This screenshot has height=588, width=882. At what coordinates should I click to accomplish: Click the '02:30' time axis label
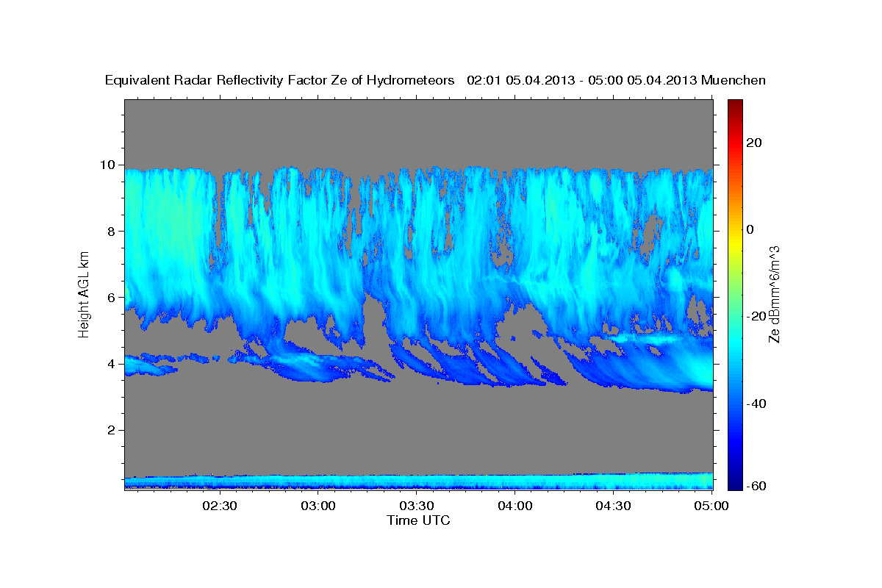[x=220, y=506]
